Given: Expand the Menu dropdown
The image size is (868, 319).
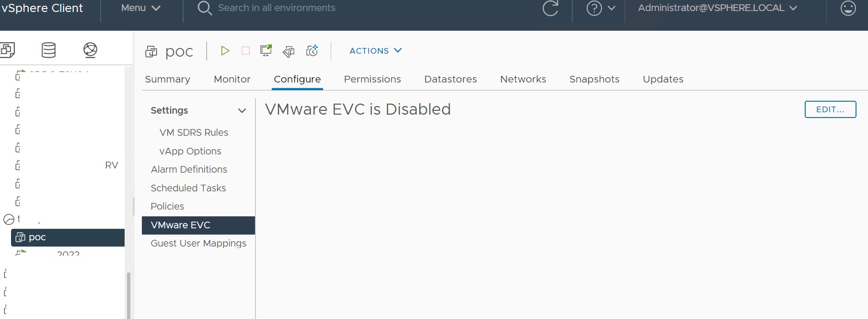Looking at the screenshot, I should [140, 8].
